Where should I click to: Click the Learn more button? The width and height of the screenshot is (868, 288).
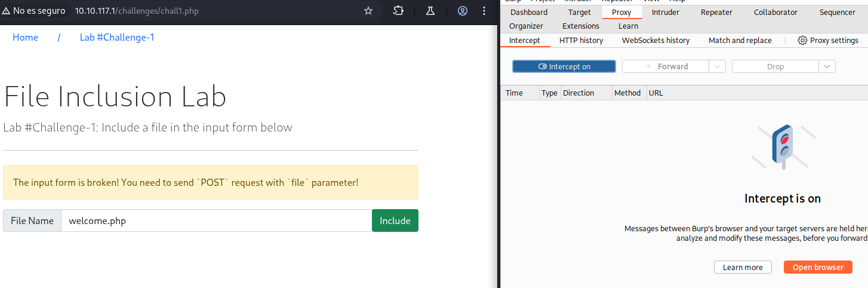743,267
